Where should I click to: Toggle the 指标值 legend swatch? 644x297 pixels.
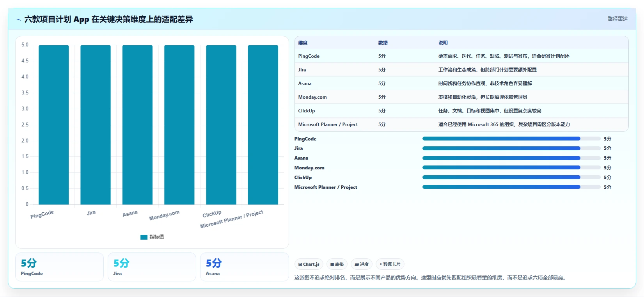tap(144, 237)
